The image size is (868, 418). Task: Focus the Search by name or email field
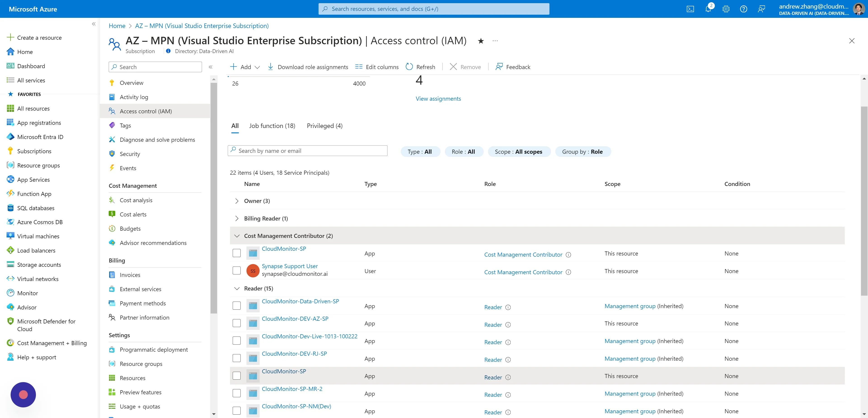click(x=307, y=151)
